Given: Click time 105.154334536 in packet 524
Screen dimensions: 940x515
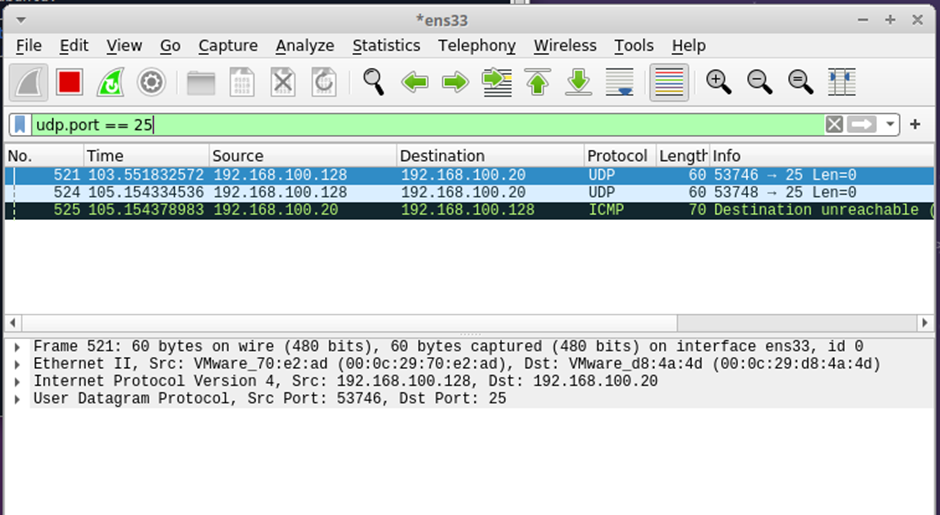Looking at the screenshot, I should tap(146, 192).
